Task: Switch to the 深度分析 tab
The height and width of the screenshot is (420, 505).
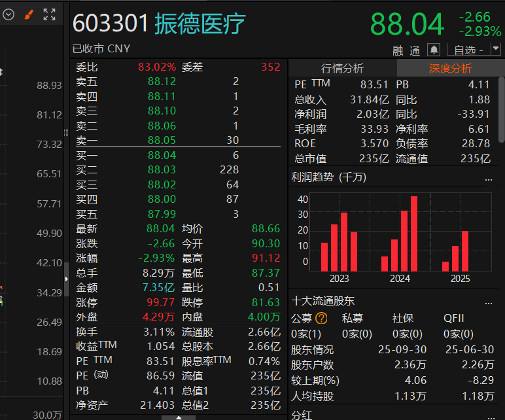Action: (450, 68)
